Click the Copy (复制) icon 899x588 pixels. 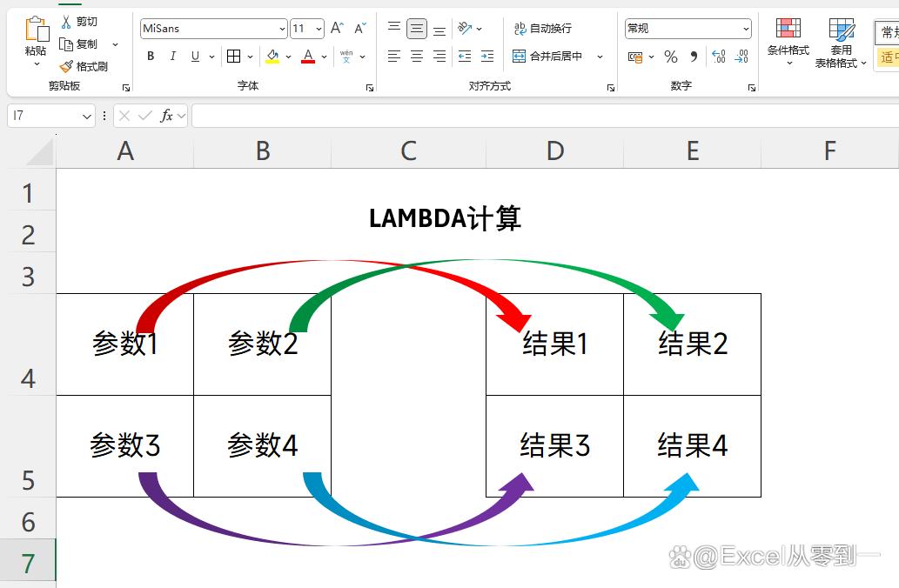pyautogui.click(x=66, y=44)
